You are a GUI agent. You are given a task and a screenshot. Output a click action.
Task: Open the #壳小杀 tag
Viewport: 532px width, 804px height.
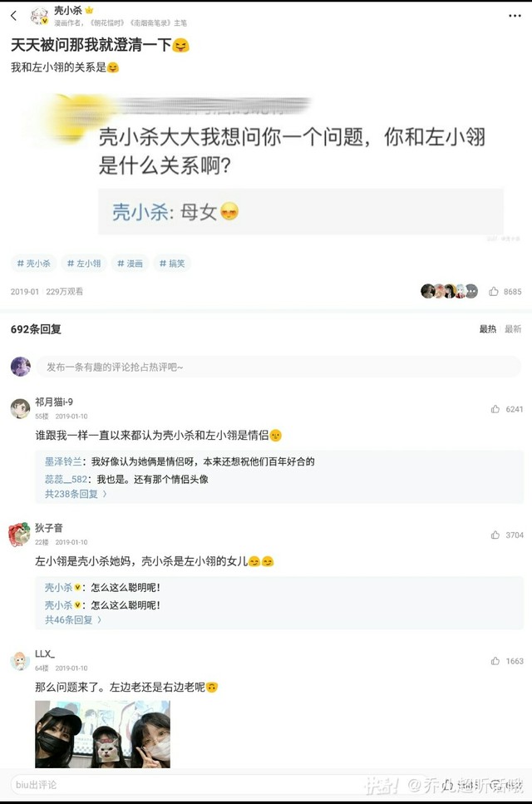pos(34,264)
